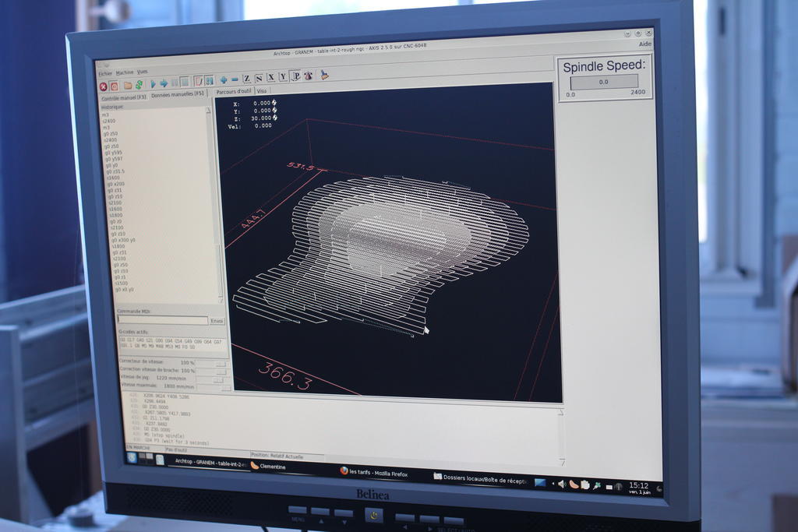Click the red emergency stop icon
This screenshot has width=798, height=532.
point(103,85)
